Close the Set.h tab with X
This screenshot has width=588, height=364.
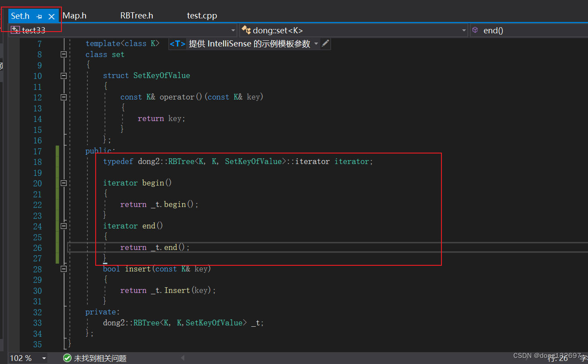click(x=51, y=17)
